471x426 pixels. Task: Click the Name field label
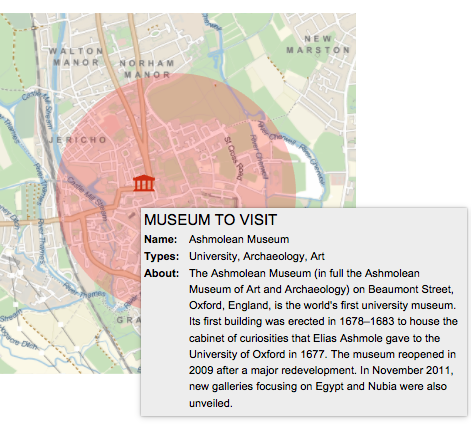pyautogui.click(x=161, y=239)
